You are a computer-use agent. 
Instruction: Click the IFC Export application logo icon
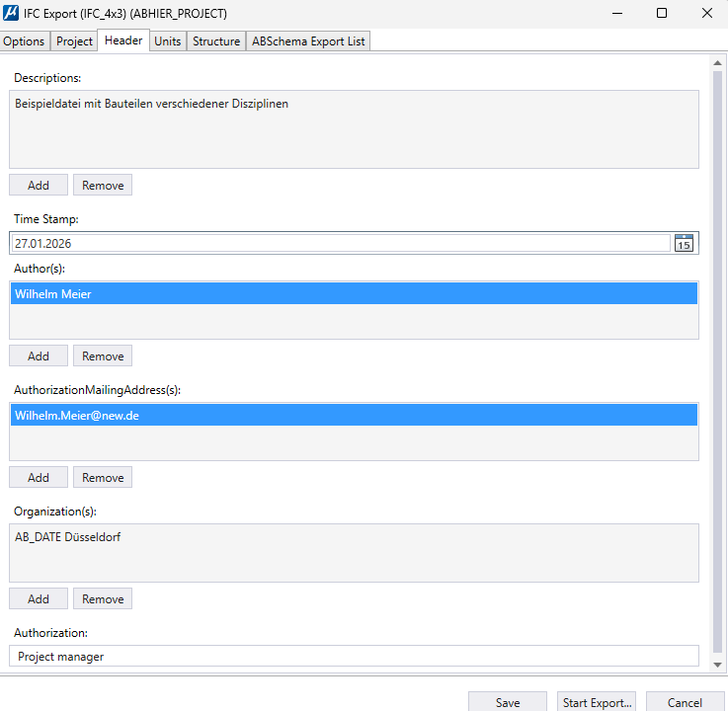pyautogui.click(x=11, y=13)
